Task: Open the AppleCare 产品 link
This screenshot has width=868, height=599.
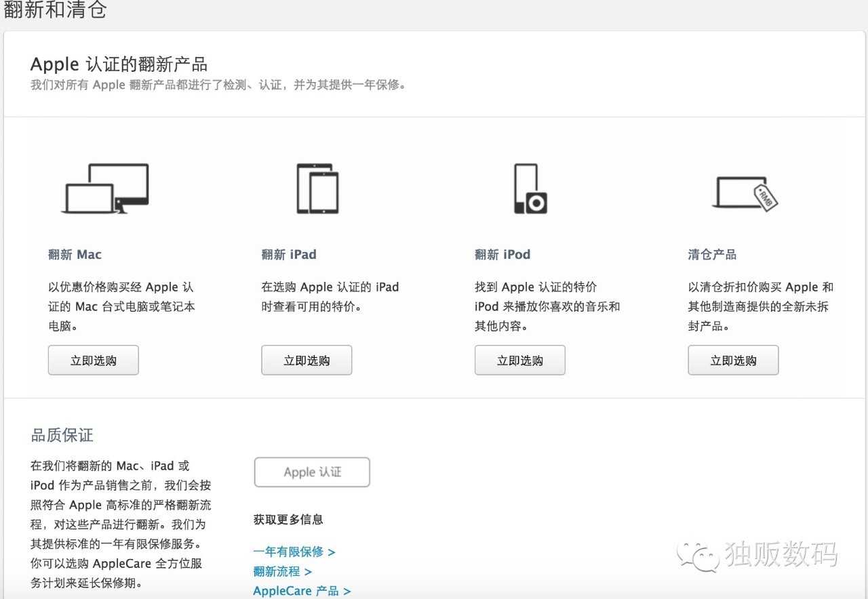Action: (296, 590)
